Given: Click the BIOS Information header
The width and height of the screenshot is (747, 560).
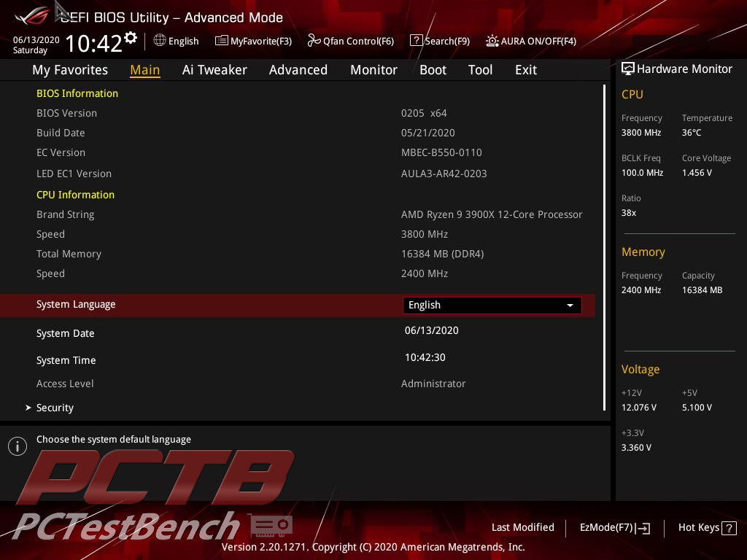Looking at the screenshot, I should point(77,93).
